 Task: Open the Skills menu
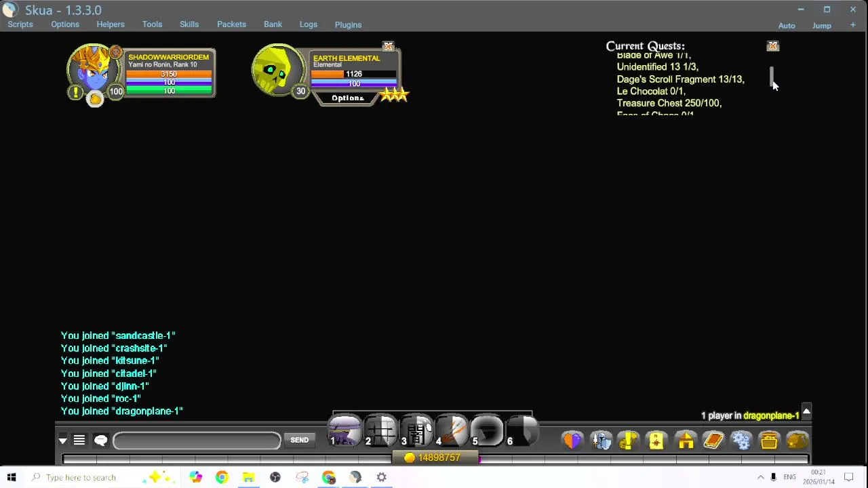coord(189,24)
